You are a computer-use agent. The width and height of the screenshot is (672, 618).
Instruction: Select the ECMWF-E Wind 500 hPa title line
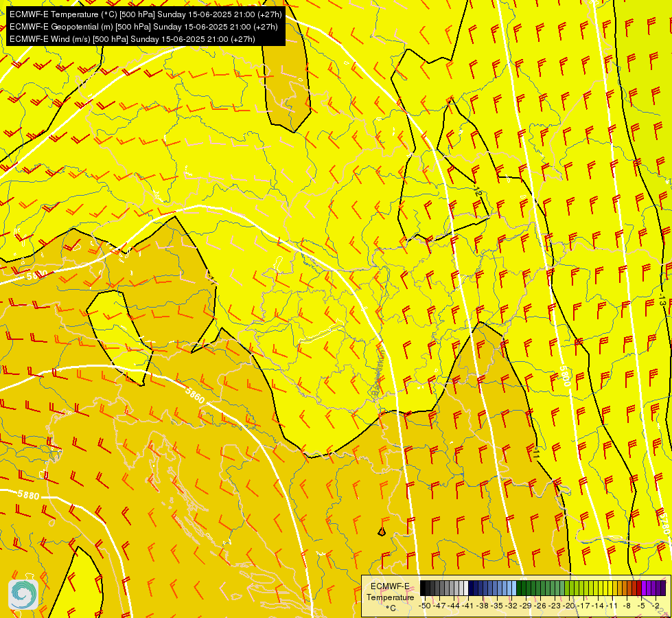pyautogui.click(x=132, y=39)
